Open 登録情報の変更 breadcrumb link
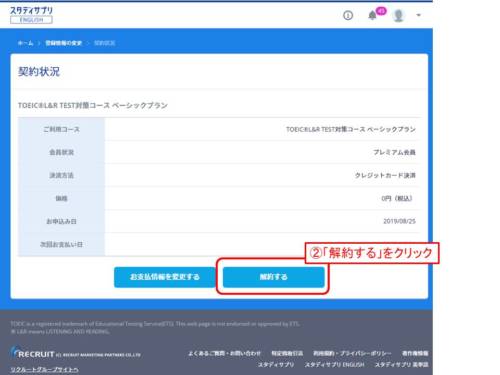Image resolution: width=500 pixels, height=375 pixels. [x=63, y=43]
